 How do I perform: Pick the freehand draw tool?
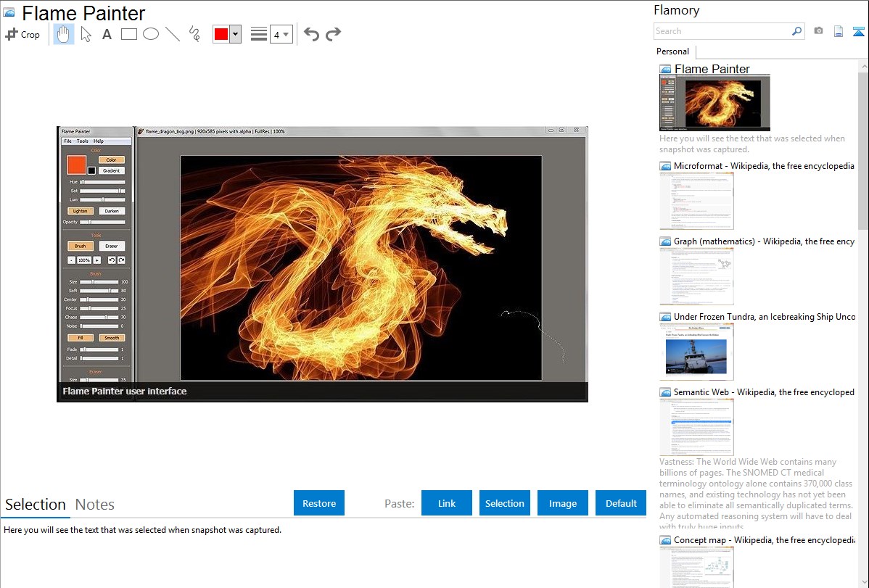(194, 34)
